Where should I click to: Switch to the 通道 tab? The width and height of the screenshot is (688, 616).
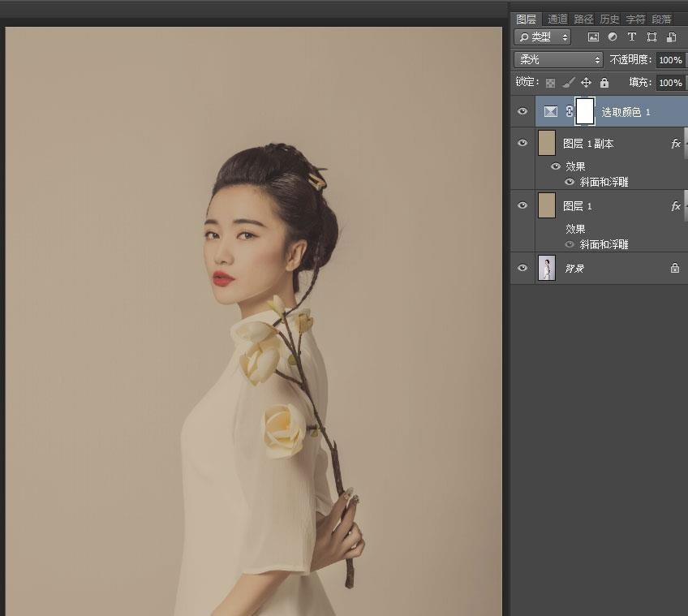557,19
